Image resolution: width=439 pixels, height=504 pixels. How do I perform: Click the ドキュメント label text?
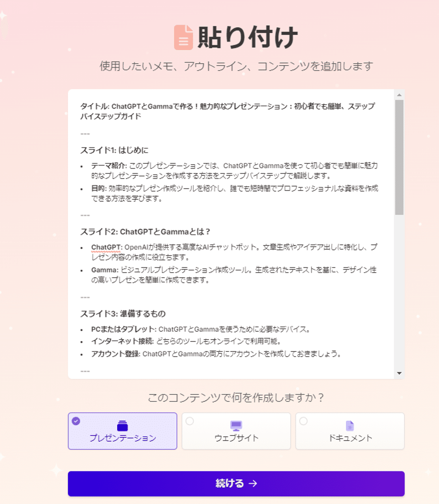(x=350, y=438)
